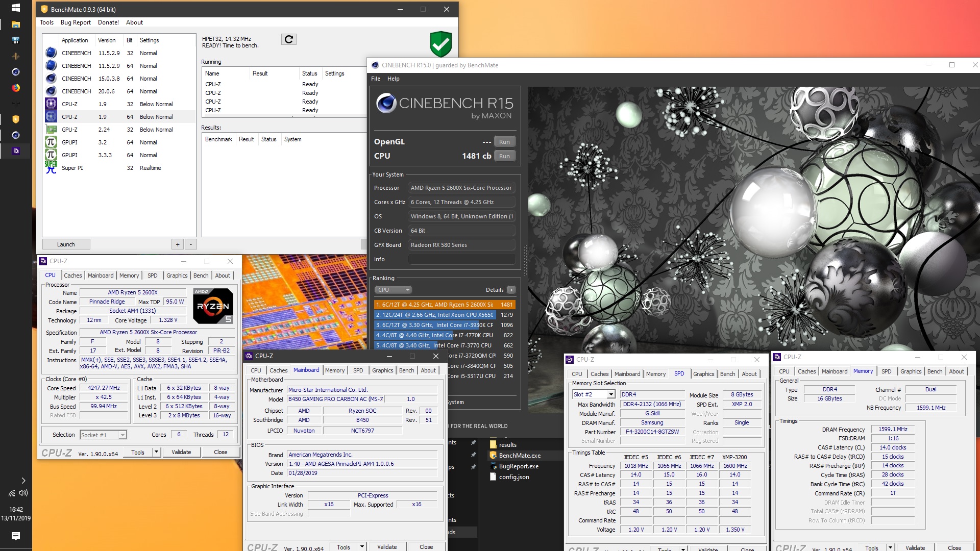Click the Cinebench R15 logo sphere

pos(386,104)
